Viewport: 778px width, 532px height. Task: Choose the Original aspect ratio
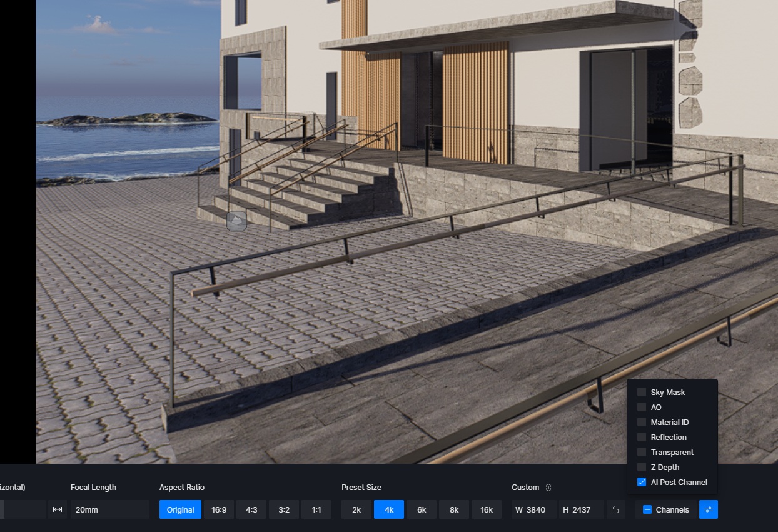[x=180, y=509]
